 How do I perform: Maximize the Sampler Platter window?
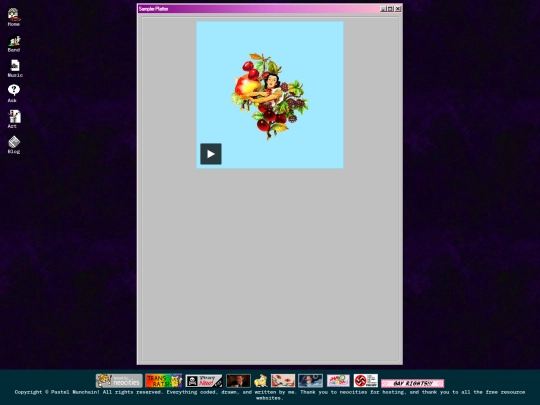click(390, 9)
